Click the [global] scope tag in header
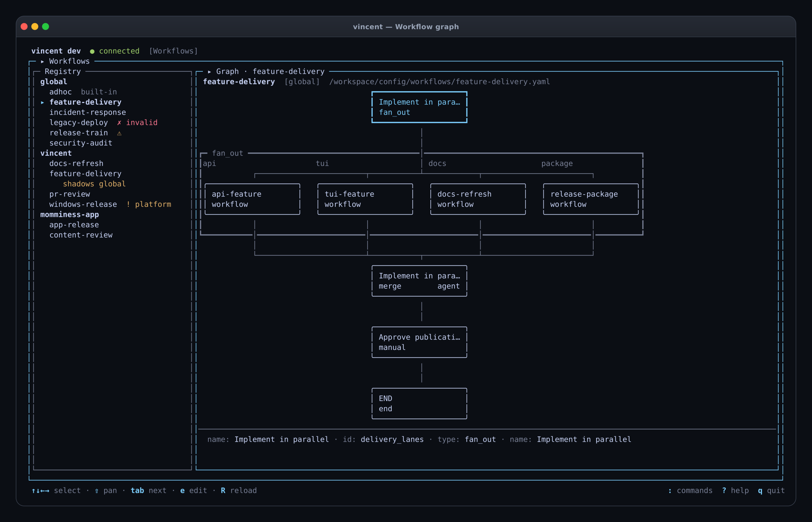Image resolution: width=812 pixels, height=522 pixels. click(x=302, y=82)
